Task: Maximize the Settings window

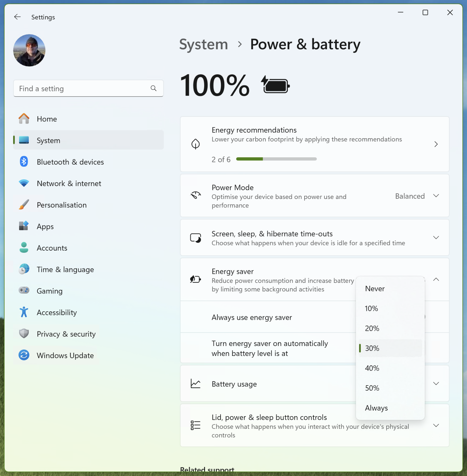Action: (x=425, y=12)
